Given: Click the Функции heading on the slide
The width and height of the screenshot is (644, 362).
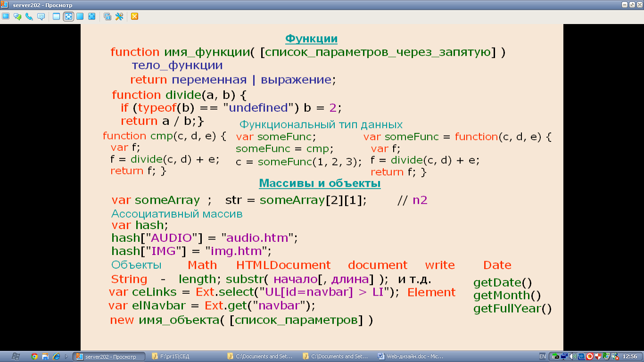Looking at the screenshot, I should click(x=311, y=39).
